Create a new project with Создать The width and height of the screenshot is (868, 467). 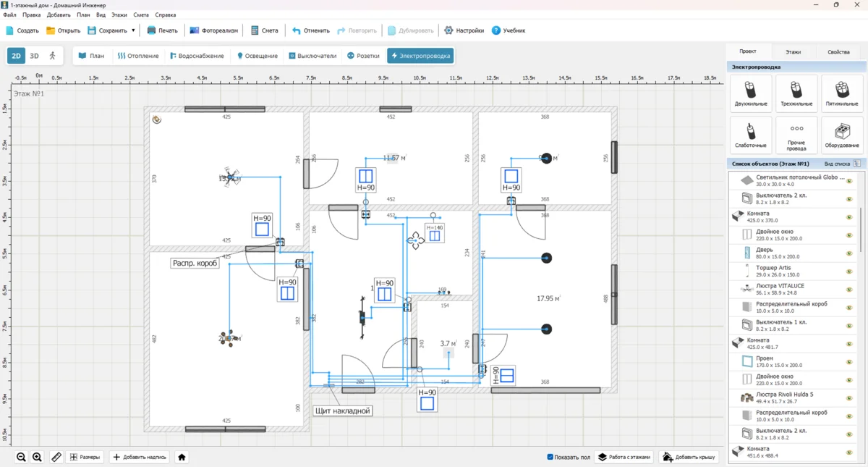[22, 30]
